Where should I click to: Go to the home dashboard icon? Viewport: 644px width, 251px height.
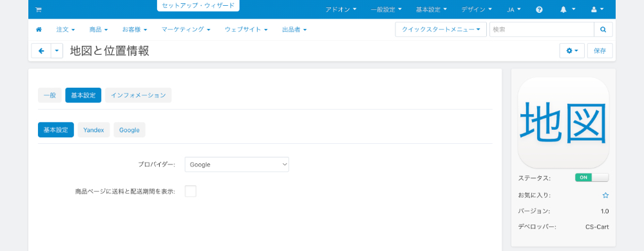(39, 30)
